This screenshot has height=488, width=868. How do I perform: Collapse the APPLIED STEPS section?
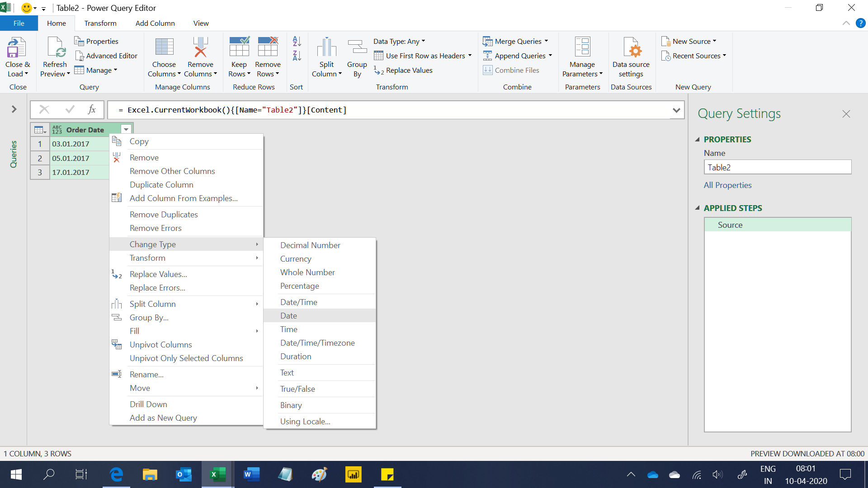click(698, 208)
